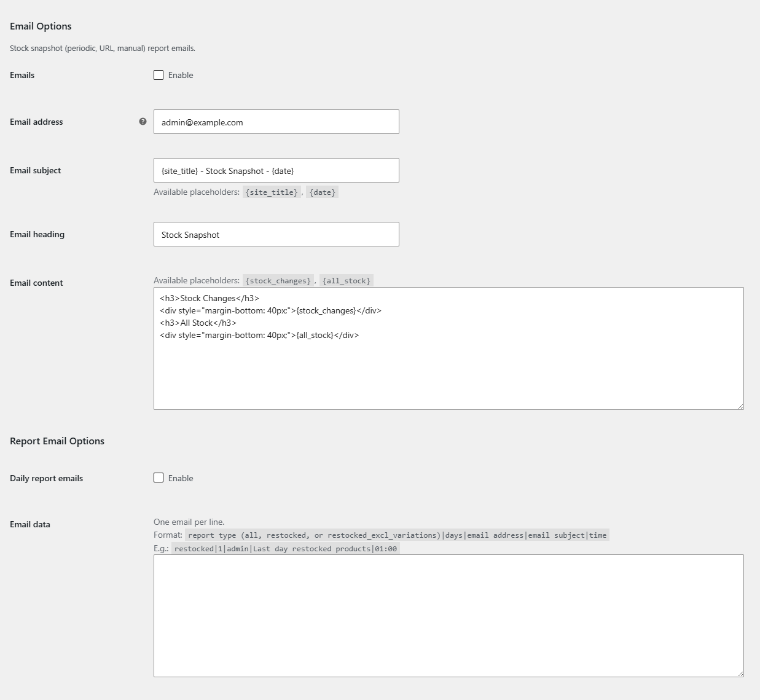Image resolution: width=760 pixels, height=700 pixels.
Task: Click the Daily report emails label
Action: (46, 478)
